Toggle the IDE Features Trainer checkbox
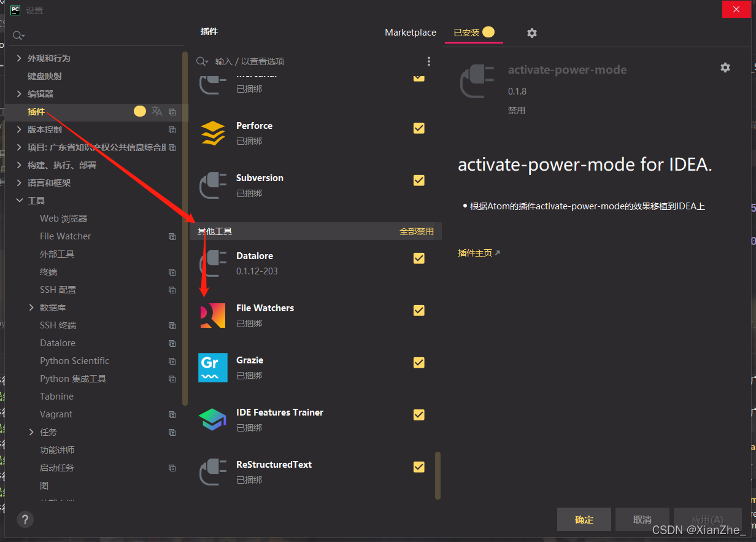This screenshot has width=756, height=542. 419,415
